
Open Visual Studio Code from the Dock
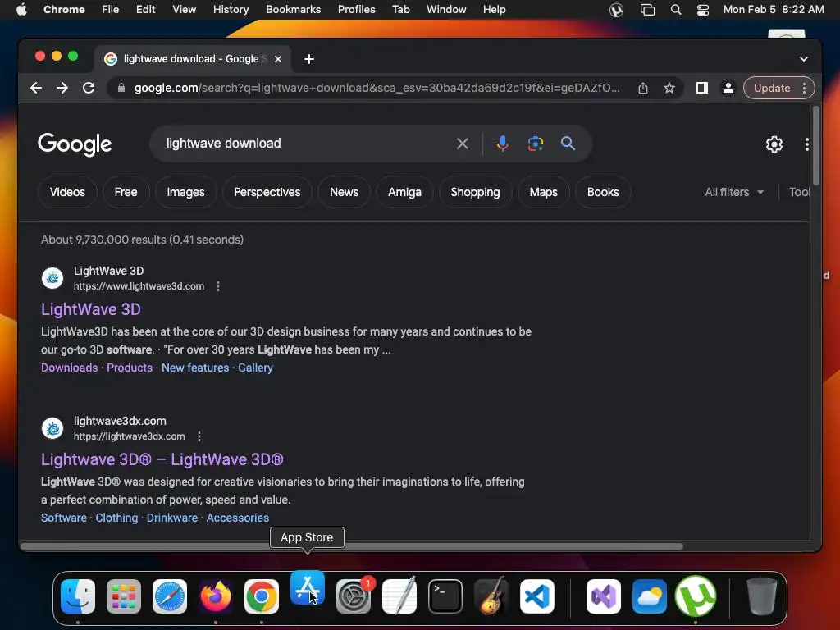coord(537,596)
